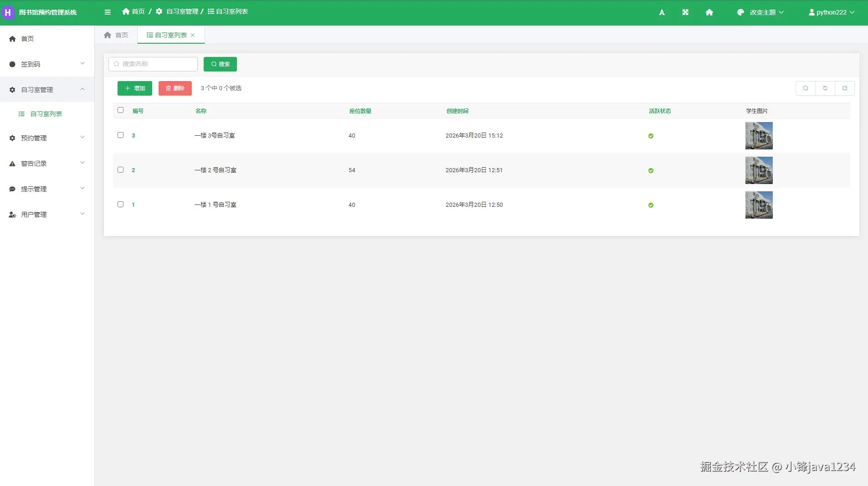Click the gear icon beside sidebar 自习室管理
The width and height of the screenshot is (868, 486).
tap(12, 90)
